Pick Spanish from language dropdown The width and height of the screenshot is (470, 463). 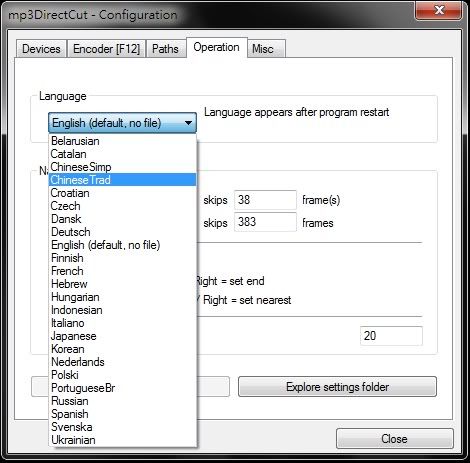[x=122, y=414]
